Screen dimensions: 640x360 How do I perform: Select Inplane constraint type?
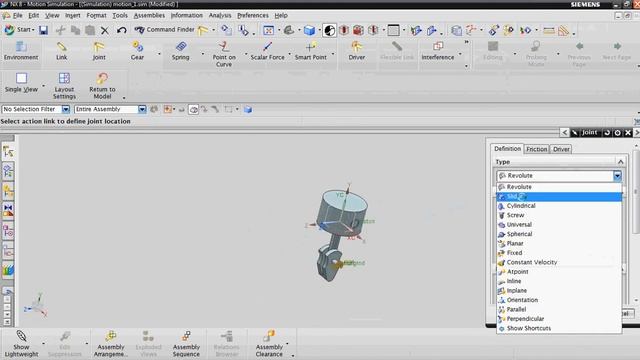click(x=559, y=291)
